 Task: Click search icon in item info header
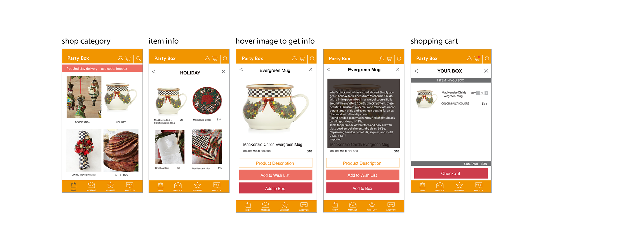click(x=225, y=59)
